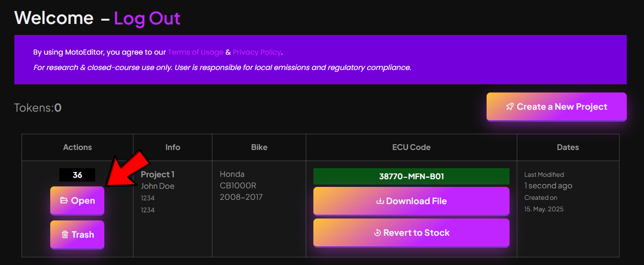
Task: Revert the project to stock
Action: (411, 233)
